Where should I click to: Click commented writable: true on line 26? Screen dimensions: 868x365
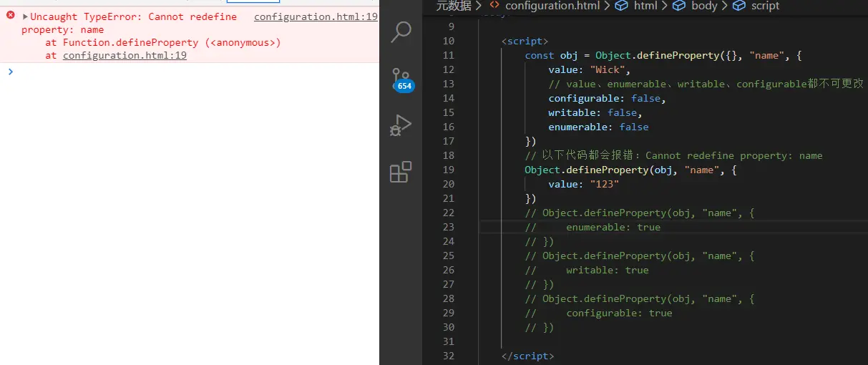587,270
